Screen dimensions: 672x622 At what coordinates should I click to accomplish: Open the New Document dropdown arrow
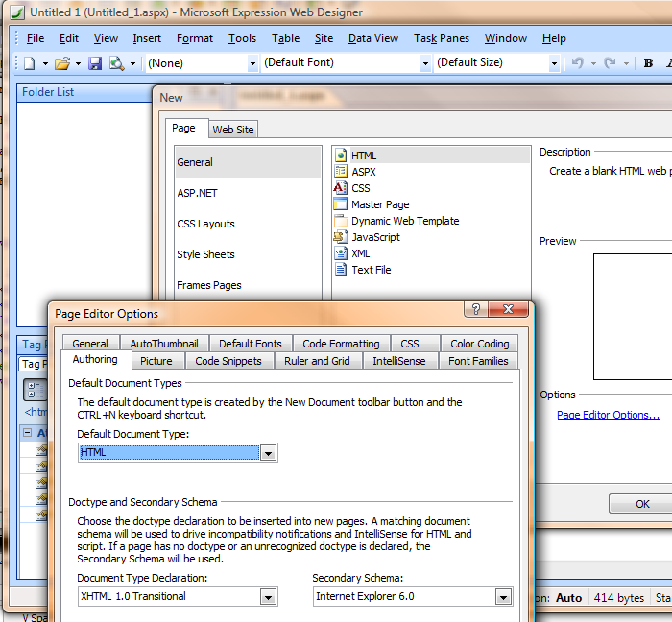click(45, 63)
